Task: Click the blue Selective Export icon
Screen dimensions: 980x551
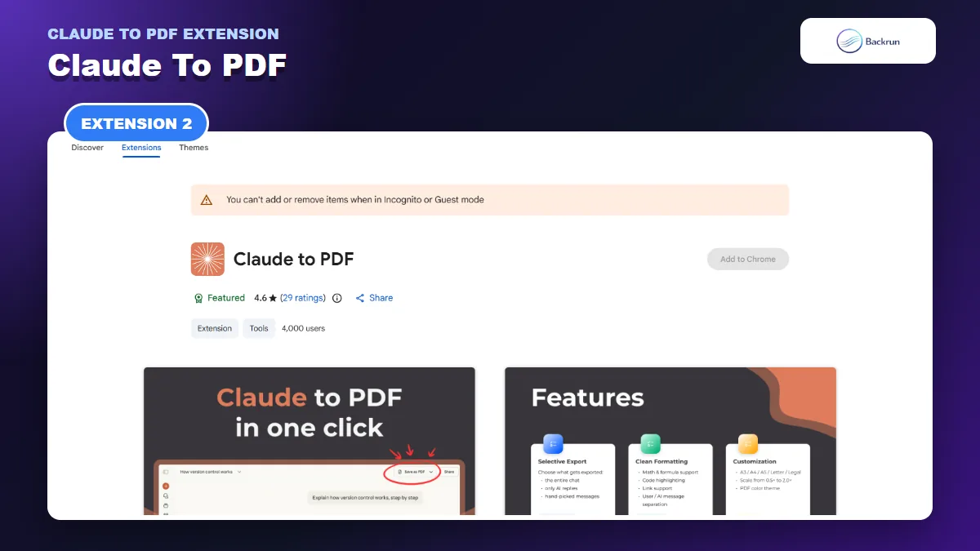Action: [x=553, y=444]
